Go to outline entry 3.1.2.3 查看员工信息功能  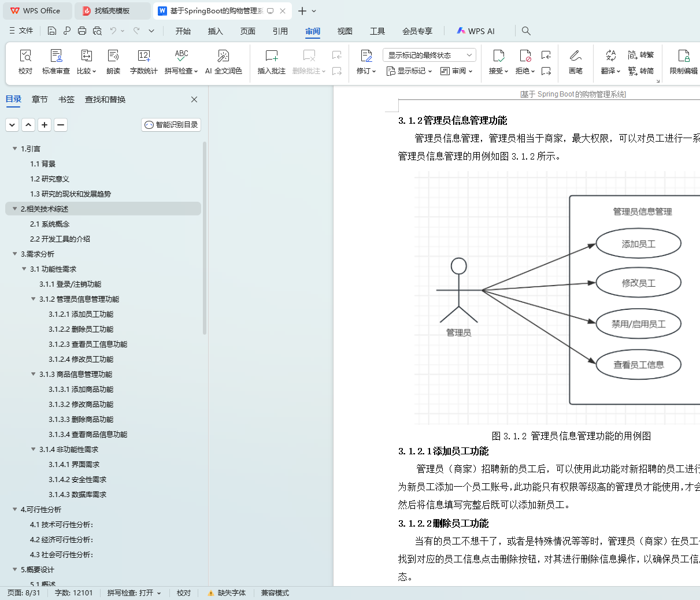coord(88,345)
